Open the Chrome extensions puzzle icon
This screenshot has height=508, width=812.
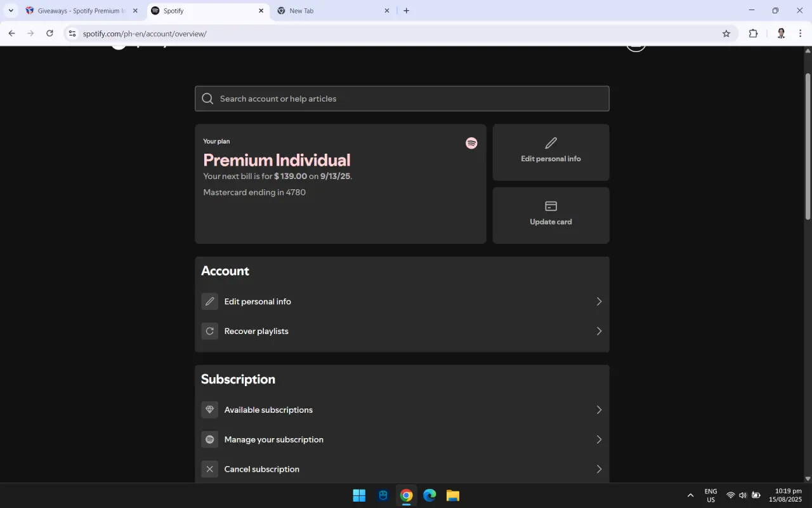pos(753,34)
